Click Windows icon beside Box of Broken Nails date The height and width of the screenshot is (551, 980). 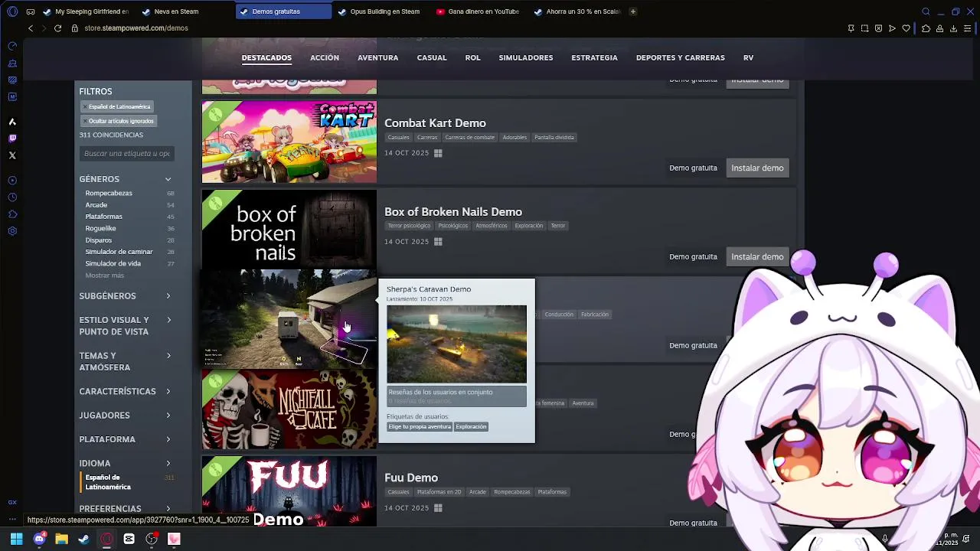(438, 242)
